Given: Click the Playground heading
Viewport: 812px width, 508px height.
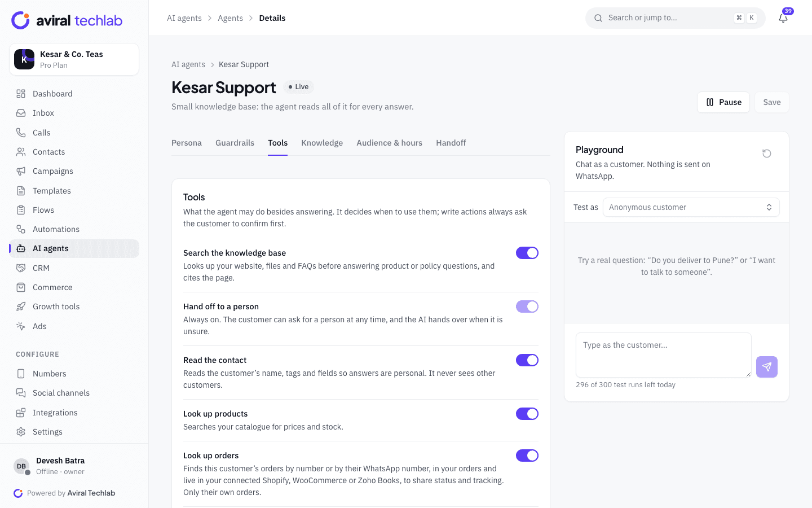Looking at the screenshot, I should (x=599, y=150).
